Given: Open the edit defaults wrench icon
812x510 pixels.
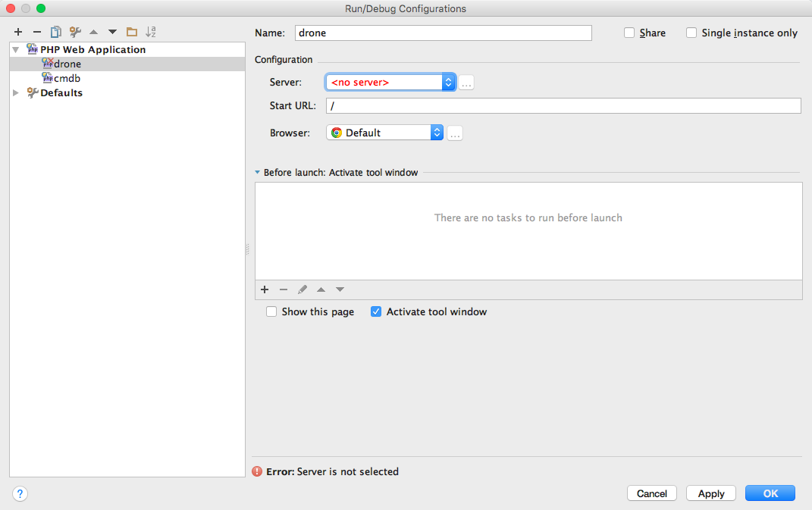Looking at the screenshot, I should point(75,32).
